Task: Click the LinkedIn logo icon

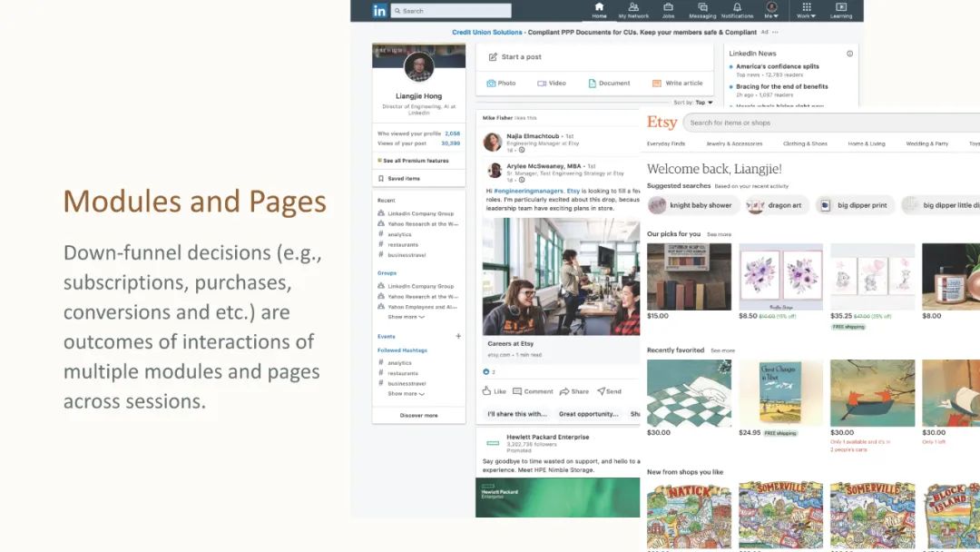Action: [x=379, y=11]
